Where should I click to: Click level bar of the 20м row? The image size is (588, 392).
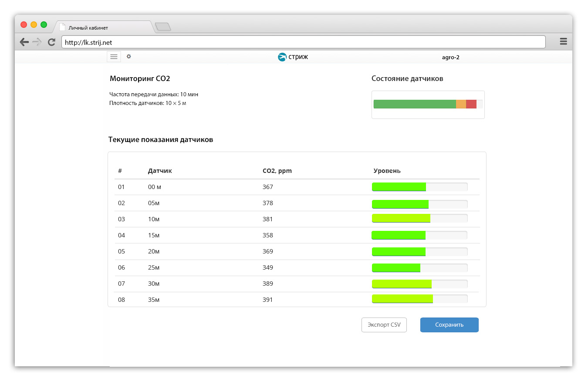(x=419, y=251)
